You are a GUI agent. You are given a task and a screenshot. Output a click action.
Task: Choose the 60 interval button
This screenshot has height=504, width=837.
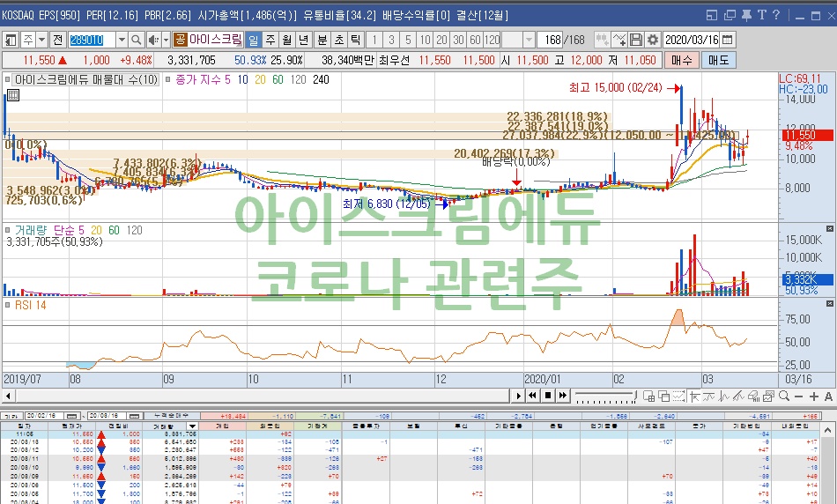pos(475,40)
